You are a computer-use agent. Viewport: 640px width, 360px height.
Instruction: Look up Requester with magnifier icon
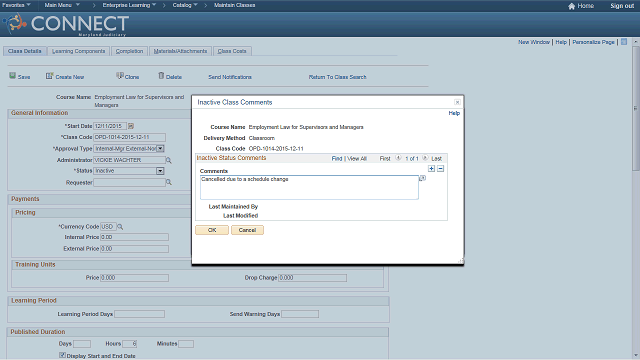[x=169, y=182]
